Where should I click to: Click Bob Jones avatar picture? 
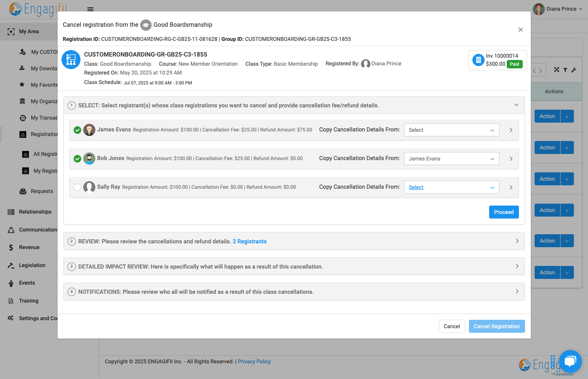pos(89,159)
